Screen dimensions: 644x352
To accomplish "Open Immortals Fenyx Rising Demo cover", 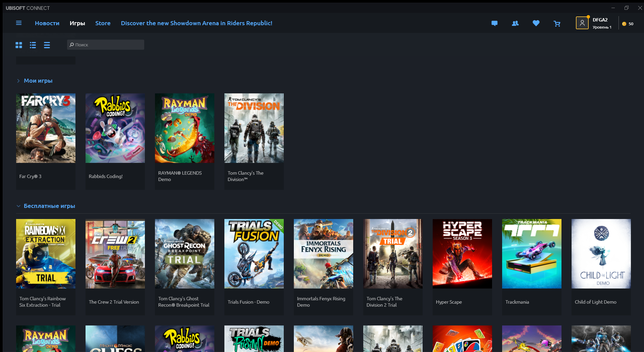I will click(323, 254).
